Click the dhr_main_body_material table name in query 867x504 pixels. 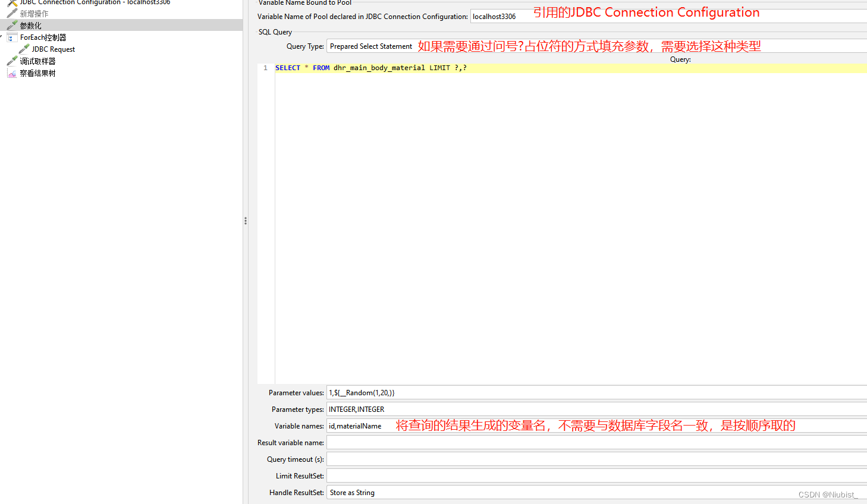pyautogui.click(x=379, y=68)
